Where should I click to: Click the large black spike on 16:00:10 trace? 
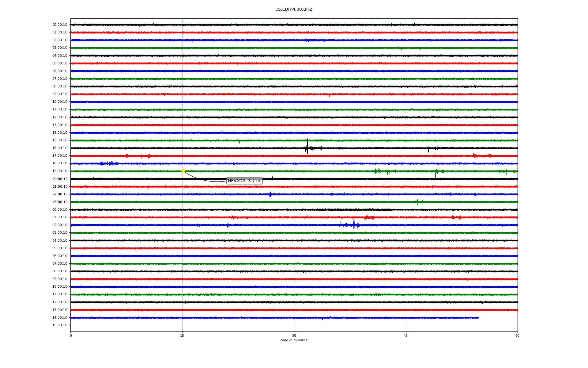click(x=307, y=147)
